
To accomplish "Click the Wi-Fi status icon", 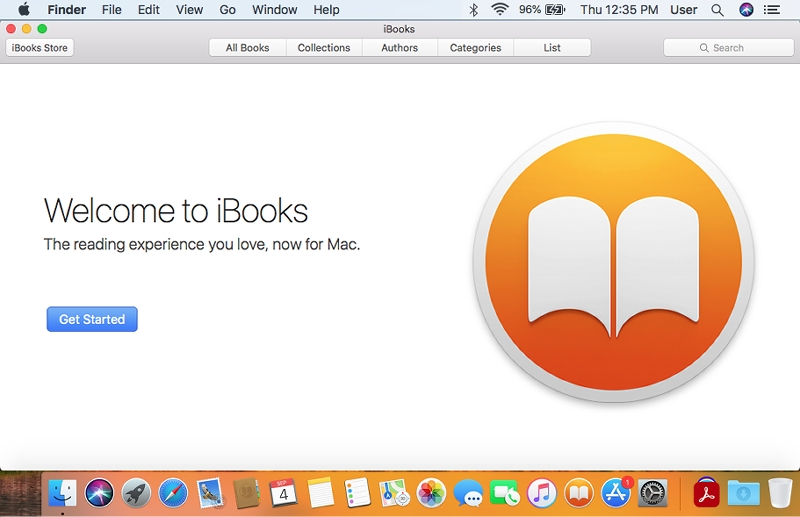I will [x=500, y=10].
